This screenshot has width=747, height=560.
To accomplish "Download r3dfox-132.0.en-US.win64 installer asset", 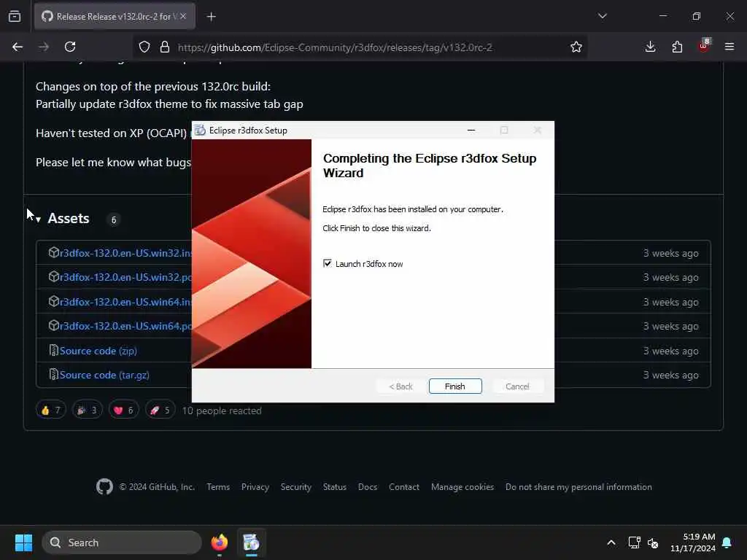I will [x=125, y=302].
